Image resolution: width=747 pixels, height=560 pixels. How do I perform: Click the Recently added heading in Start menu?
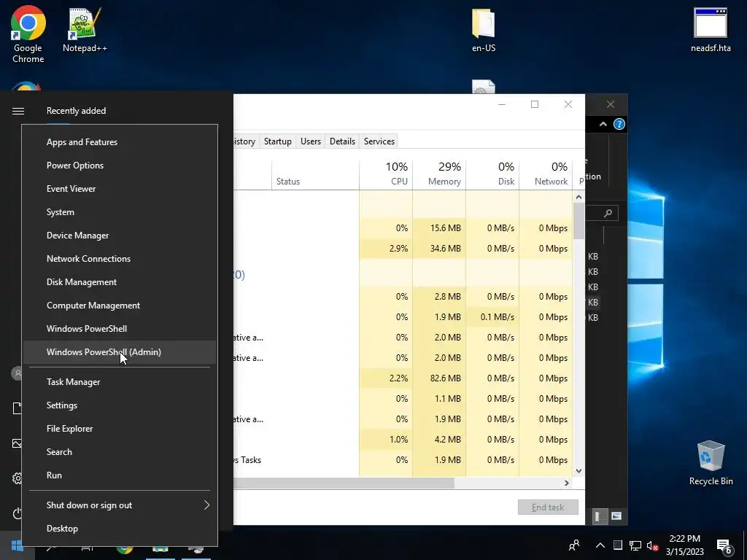76,111
